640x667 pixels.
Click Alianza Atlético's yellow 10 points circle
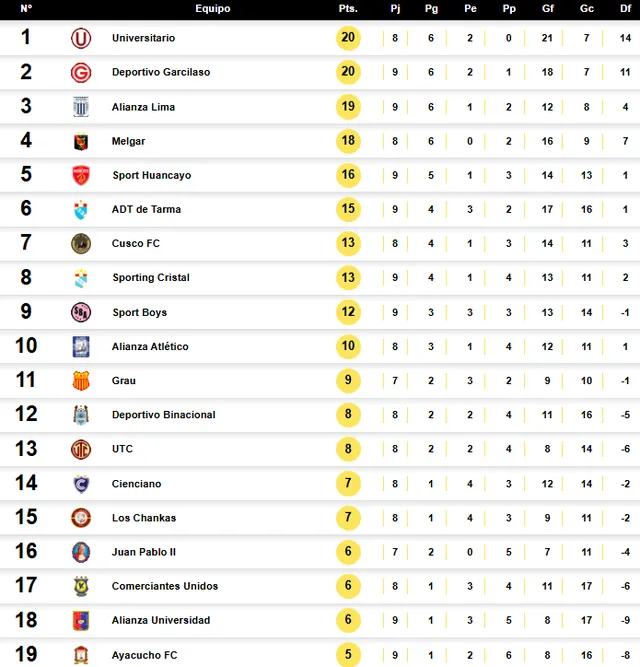coord(348,346)
